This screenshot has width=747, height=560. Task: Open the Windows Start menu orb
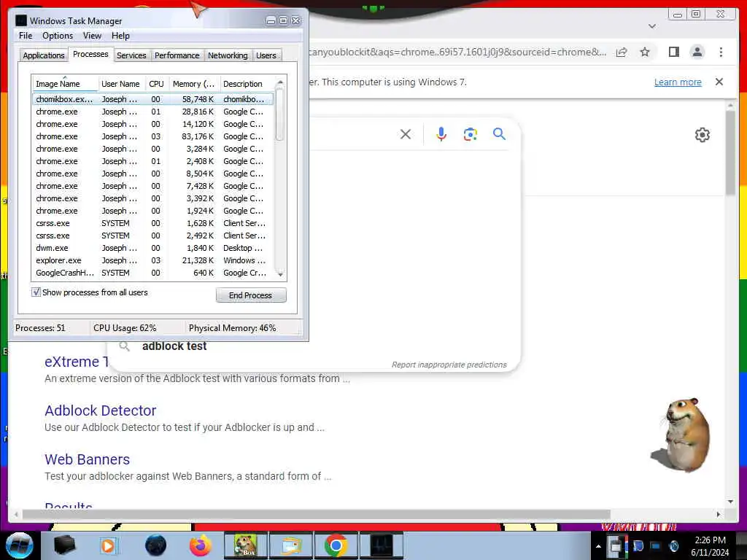point(20,545)
